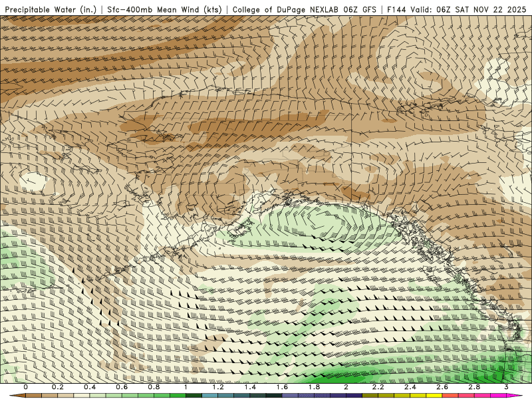Click the '1.8' color scale label
Image resolution: width=532 pixels, height=399 pixels.
(314, 387)
